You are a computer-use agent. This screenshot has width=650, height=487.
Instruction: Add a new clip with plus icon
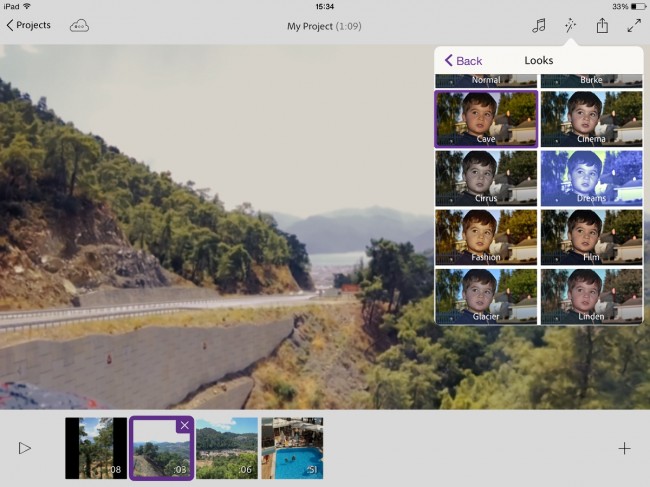(x=624, y=448)
